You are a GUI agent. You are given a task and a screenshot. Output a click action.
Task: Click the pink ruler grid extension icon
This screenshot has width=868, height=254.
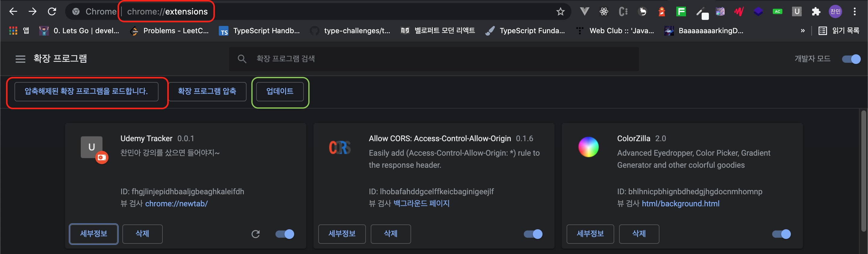tap(720, 11)
